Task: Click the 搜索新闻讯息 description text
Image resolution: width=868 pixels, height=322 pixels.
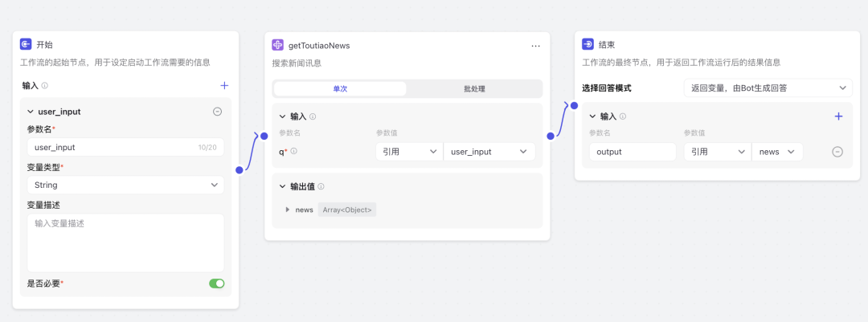Action: click(x=297, y=63)
